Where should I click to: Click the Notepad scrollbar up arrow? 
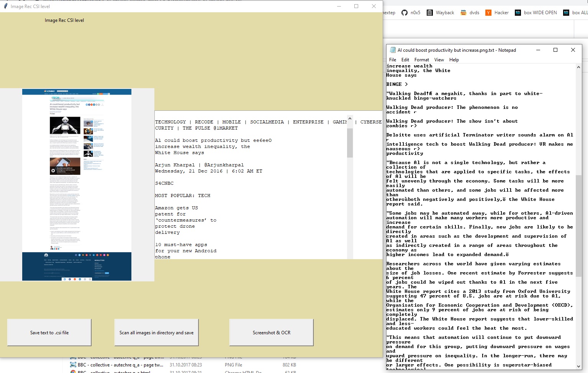(x=578, y=67)
